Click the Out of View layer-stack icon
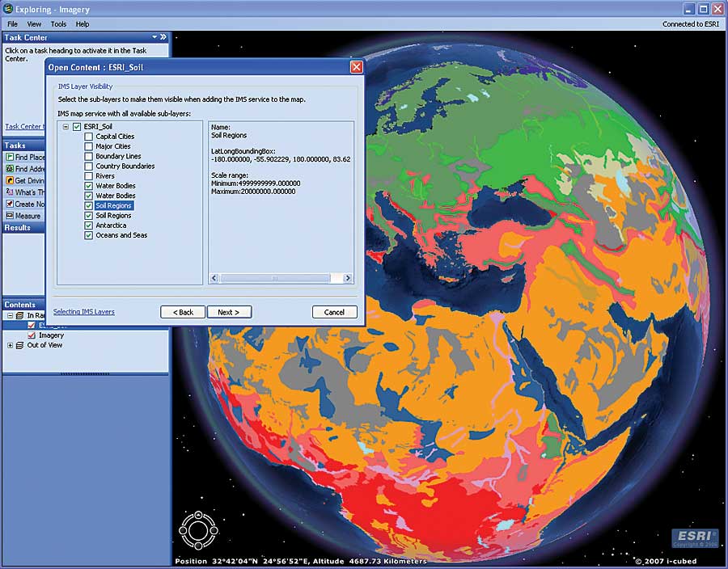Viewport: 728px width, 569px height. point(19,345)
